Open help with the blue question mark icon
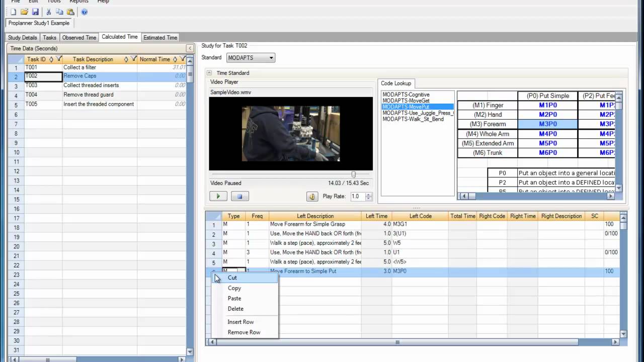644x362 pixels. click(84, 12)
